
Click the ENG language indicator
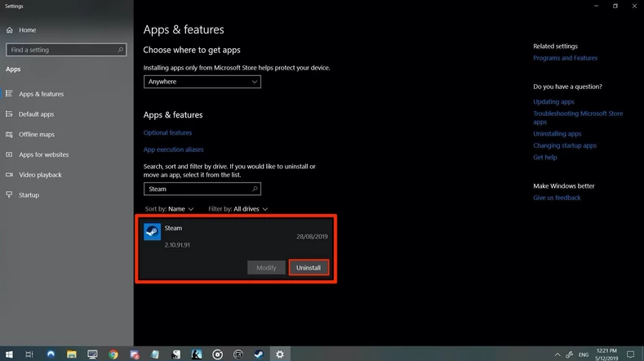point(584,354)
